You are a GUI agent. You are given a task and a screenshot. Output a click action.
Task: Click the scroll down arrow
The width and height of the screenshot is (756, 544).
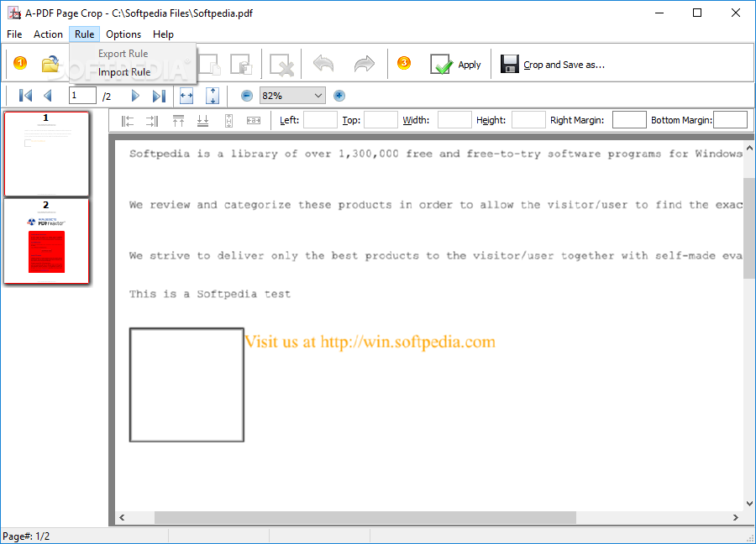pos(749,504)
